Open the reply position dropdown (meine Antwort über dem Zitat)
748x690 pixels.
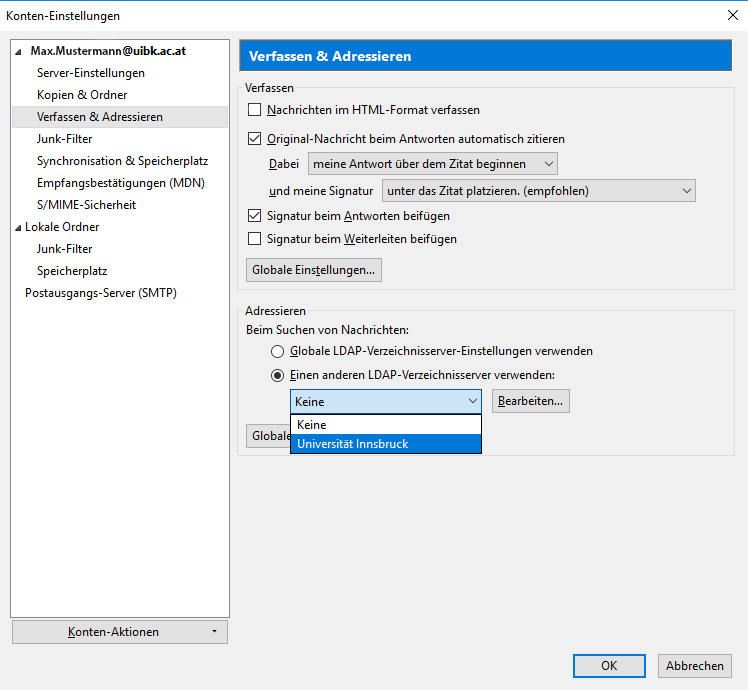(432, 163)
